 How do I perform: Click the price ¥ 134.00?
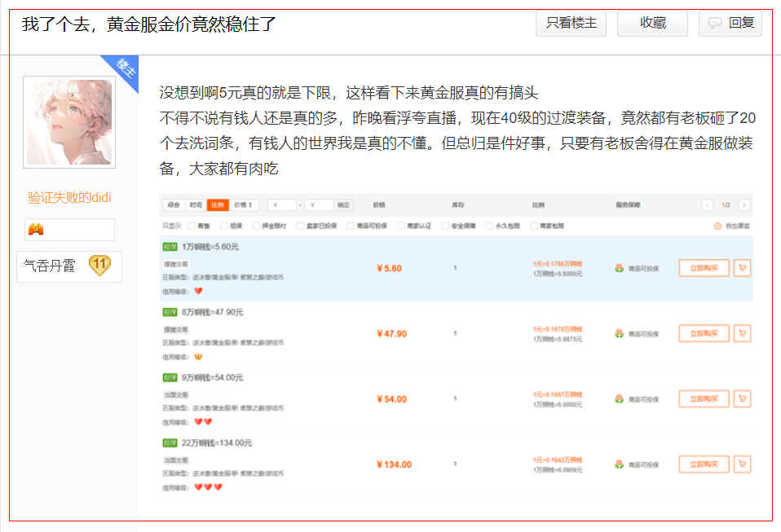[x=394, y=464]
